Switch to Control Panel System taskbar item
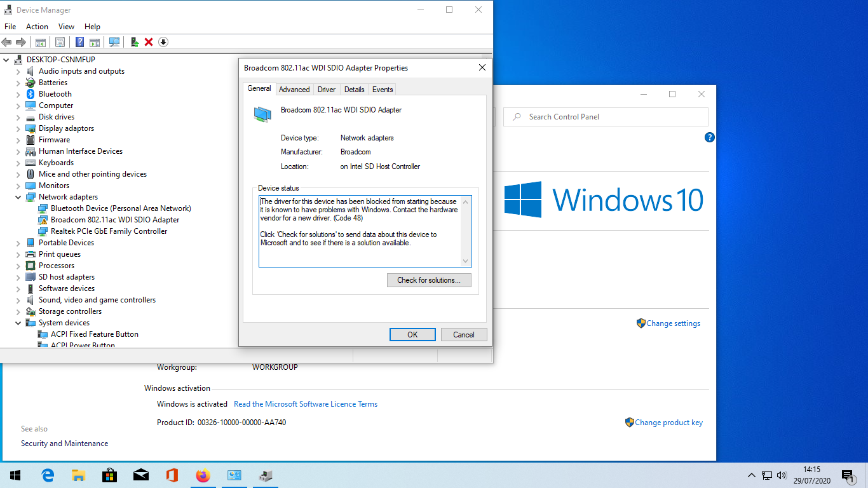This screenshot has height=488, width=868. coord(234,475)
